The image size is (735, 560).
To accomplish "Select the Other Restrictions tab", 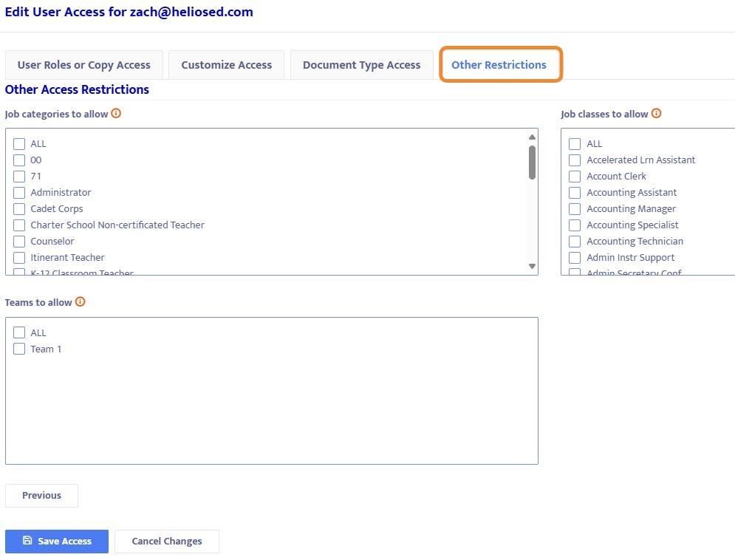I will coord(499,65).
